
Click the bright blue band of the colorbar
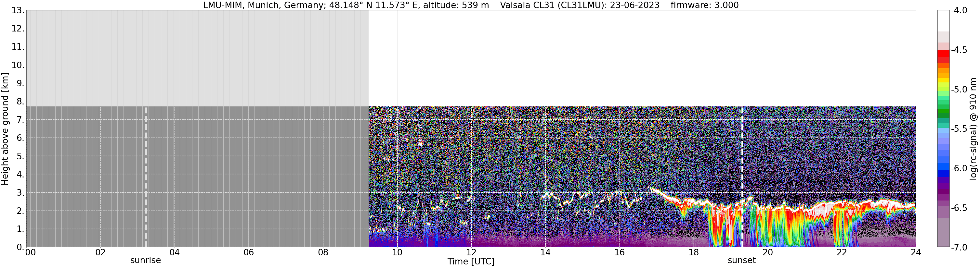944,167
